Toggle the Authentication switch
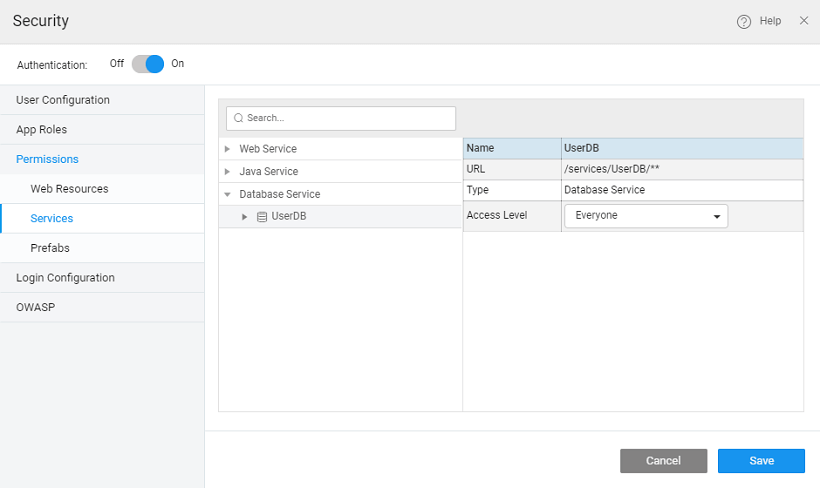820x488 pixels. click(148, 64)
